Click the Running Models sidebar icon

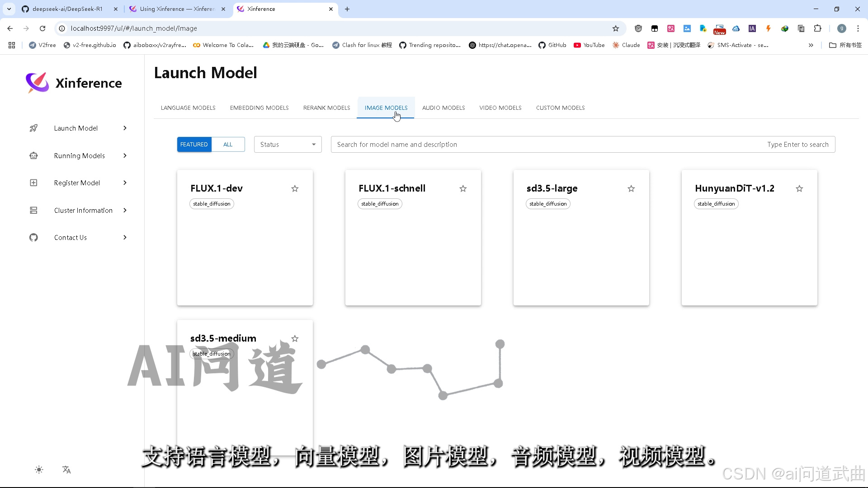pyautogui.click(x=33, y=155)
